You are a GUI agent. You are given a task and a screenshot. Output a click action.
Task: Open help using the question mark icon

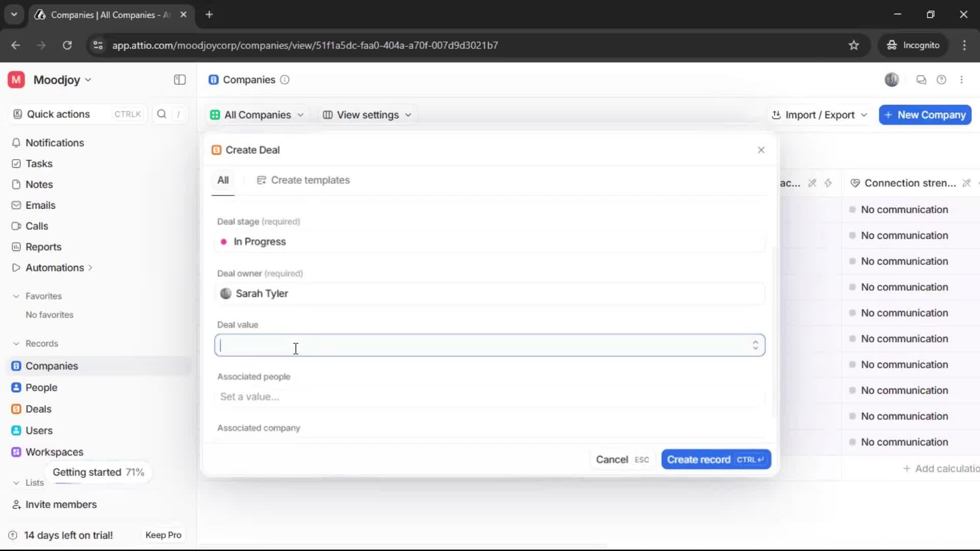942,80
